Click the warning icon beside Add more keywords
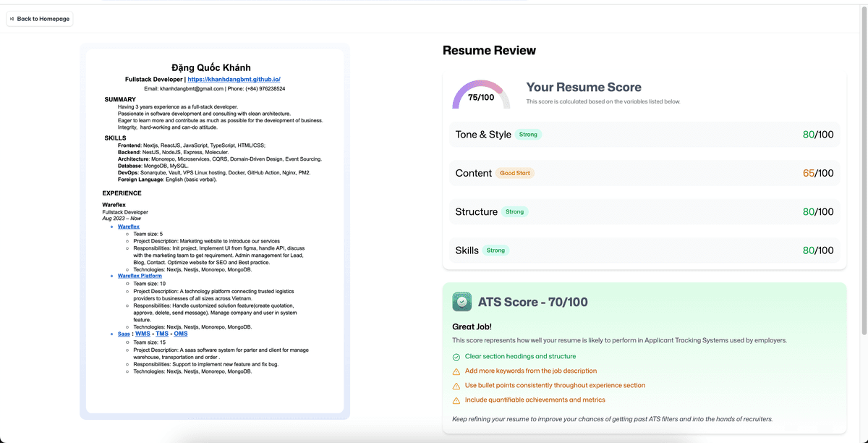This screenshot has height=443, width=868. tap(456, 371)
